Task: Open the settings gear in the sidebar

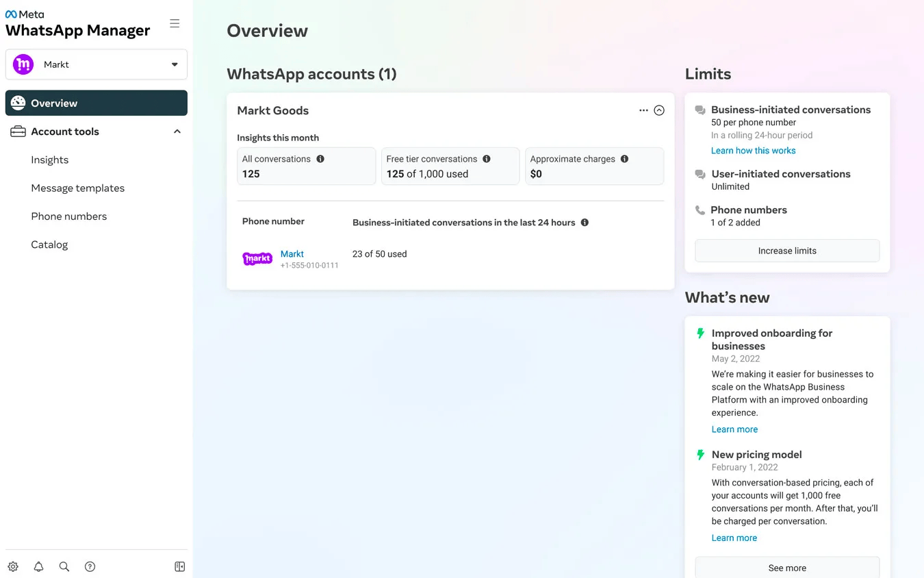Action: (12, 566)
